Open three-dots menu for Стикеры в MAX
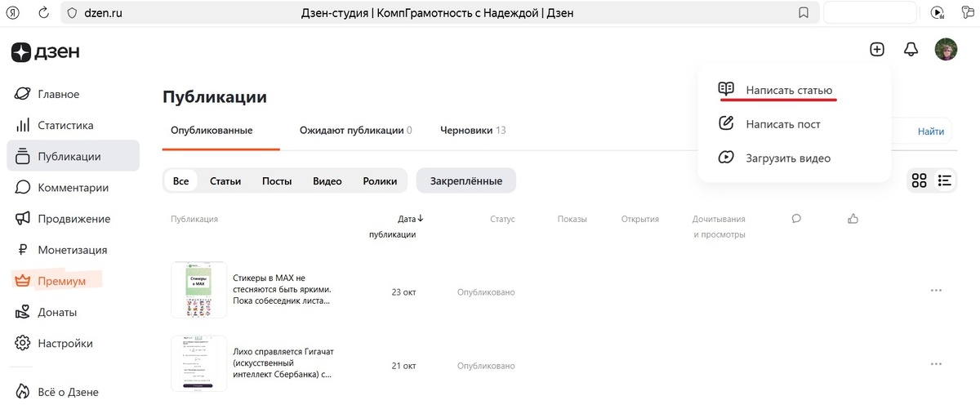Image resolution: width=980 pixels, height=405 pixels. pyautogui.click(x=936, y=291)
